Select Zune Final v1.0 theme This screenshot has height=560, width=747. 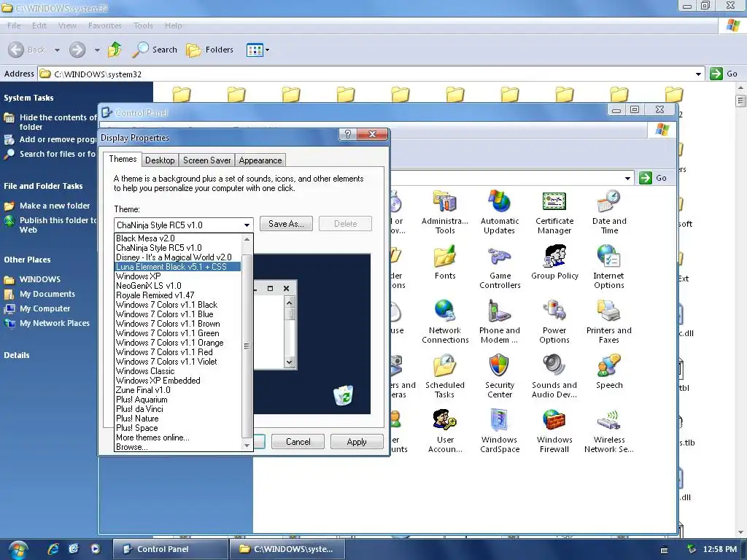178,390
